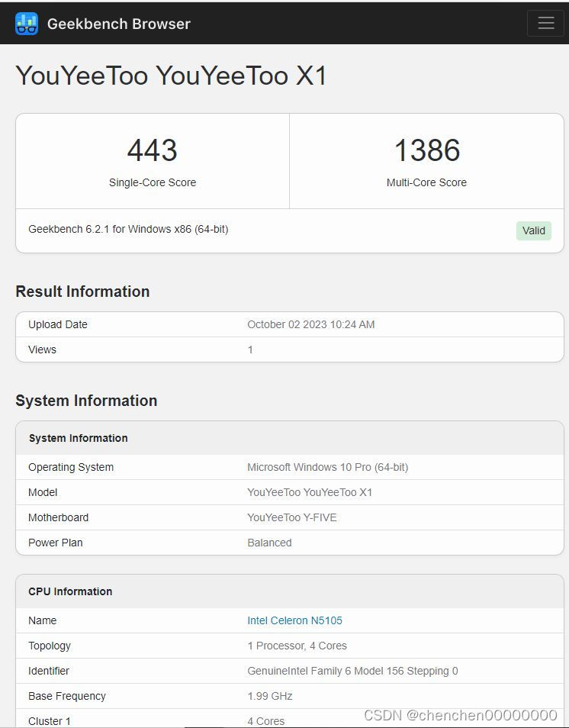Click the Power Plan label
Screen dimensions: 569x728
55,543
